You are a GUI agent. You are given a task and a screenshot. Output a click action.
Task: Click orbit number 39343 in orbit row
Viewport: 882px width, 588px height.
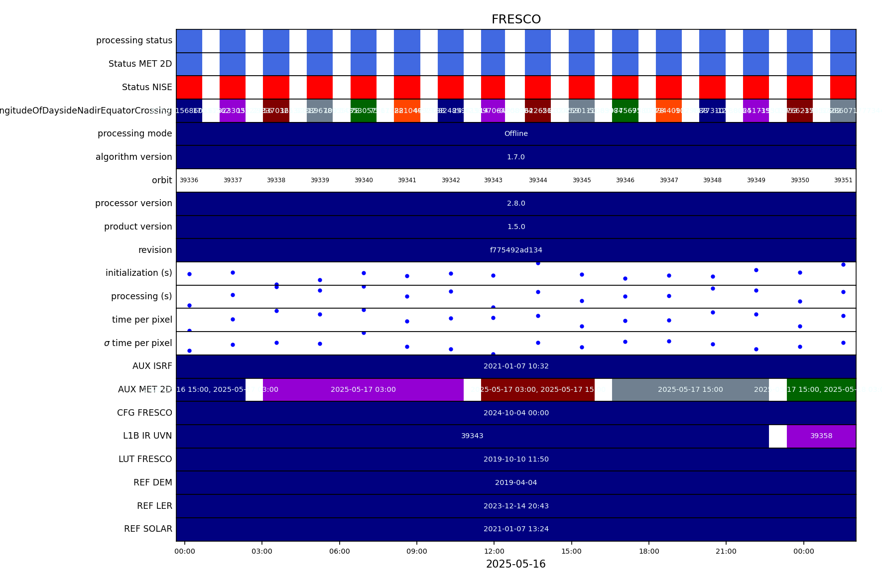tap(493, 180)
